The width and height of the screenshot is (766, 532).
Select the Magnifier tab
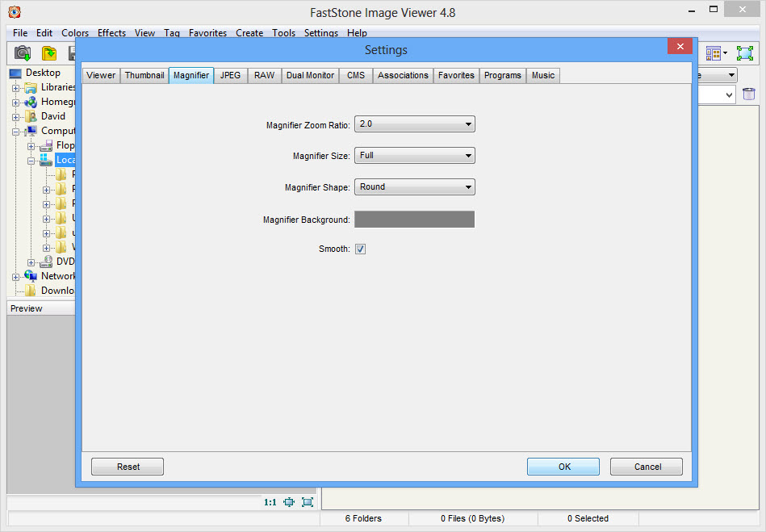point(191,75)
